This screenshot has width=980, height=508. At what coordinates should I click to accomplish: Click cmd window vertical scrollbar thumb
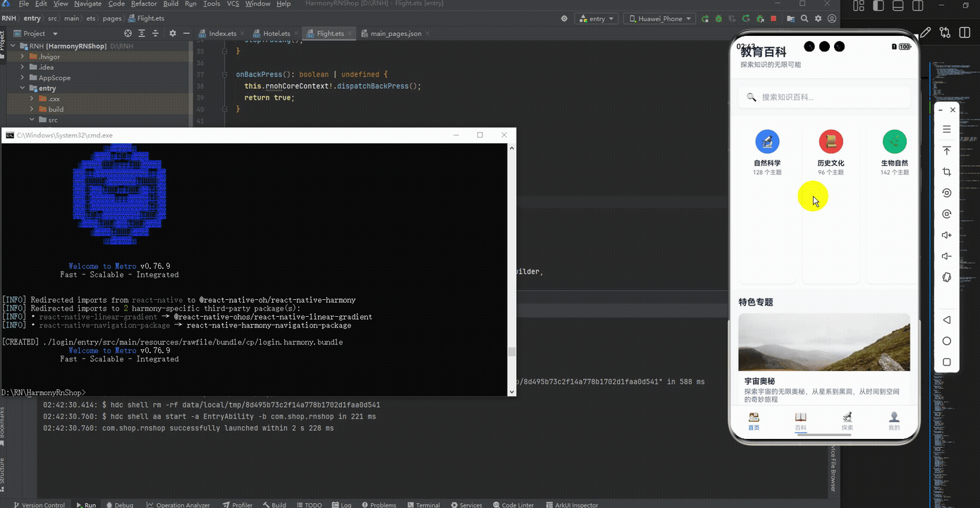click(512, 352)
